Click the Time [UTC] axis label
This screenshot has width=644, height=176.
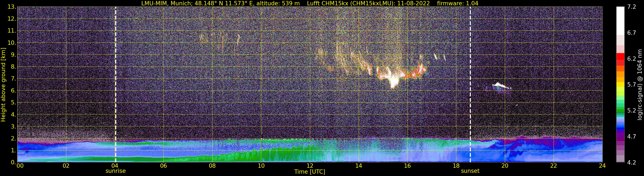310,172
